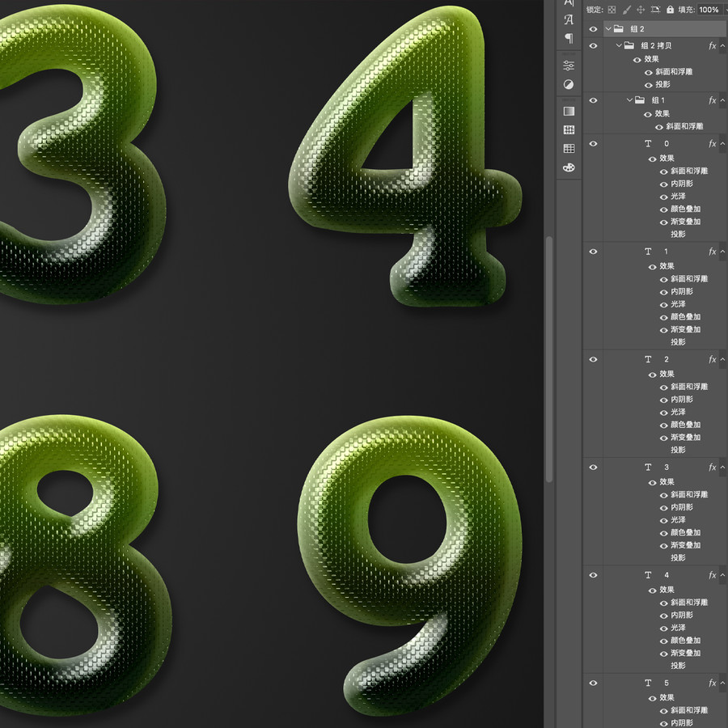Click 渐变叠加 effect under layer 0
Screen dimensions: 728x728
pos(685,222)
